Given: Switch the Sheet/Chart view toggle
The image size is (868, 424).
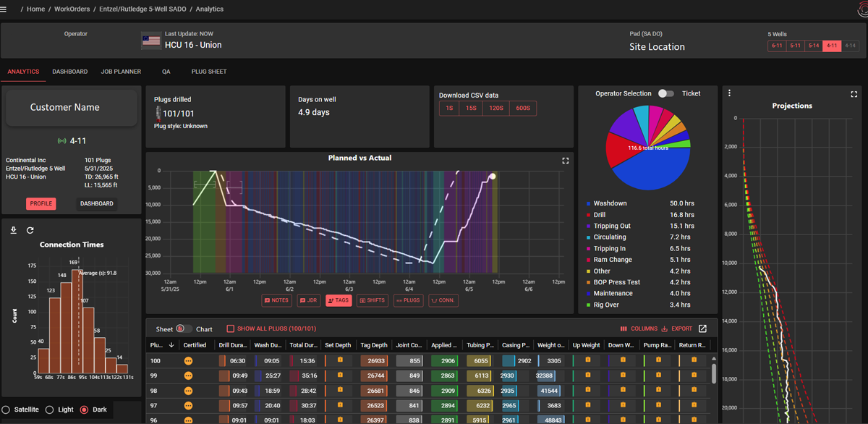Looking at the screenshot, I should [x=183, y=328].
